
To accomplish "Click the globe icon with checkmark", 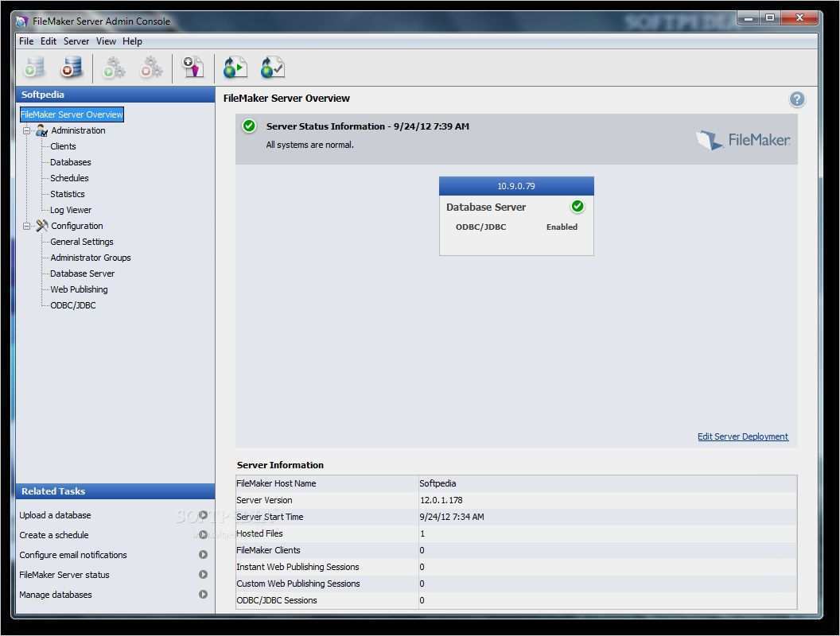I will pos(272,68).
